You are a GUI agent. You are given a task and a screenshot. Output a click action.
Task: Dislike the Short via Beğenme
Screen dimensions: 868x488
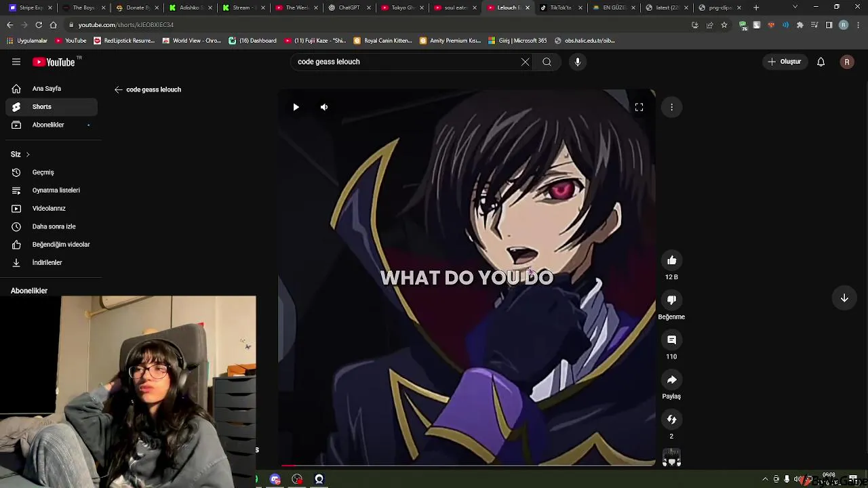(671, 300)
